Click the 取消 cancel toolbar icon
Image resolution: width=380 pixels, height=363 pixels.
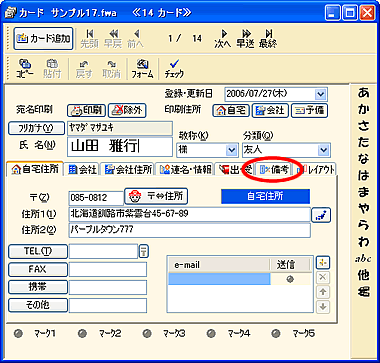click(x=111, y=69)
